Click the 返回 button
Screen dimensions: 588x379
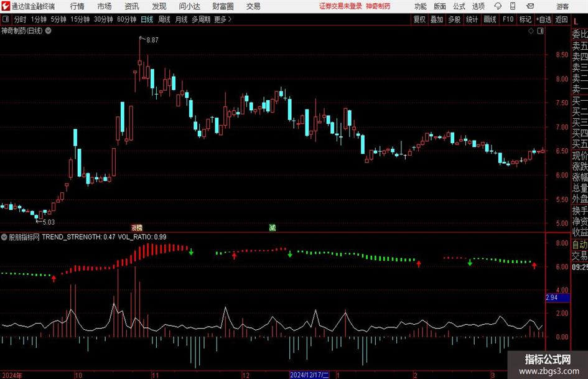point(561,19)
